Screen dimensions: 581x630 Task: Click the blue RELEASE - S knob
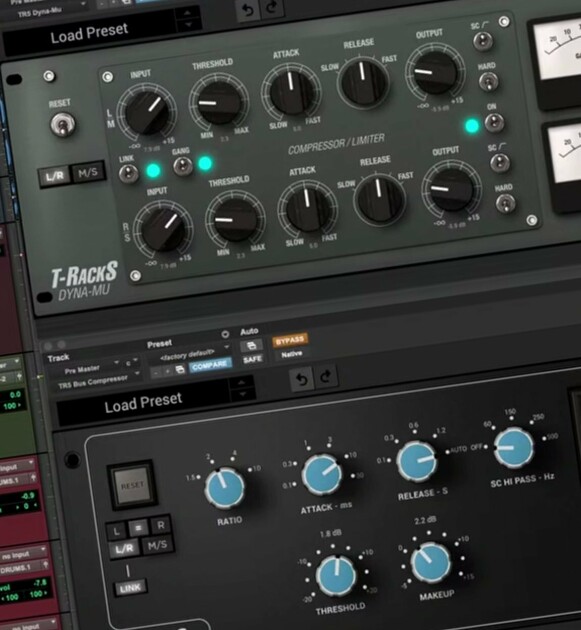pyautogui.click(x=417, y=461)
